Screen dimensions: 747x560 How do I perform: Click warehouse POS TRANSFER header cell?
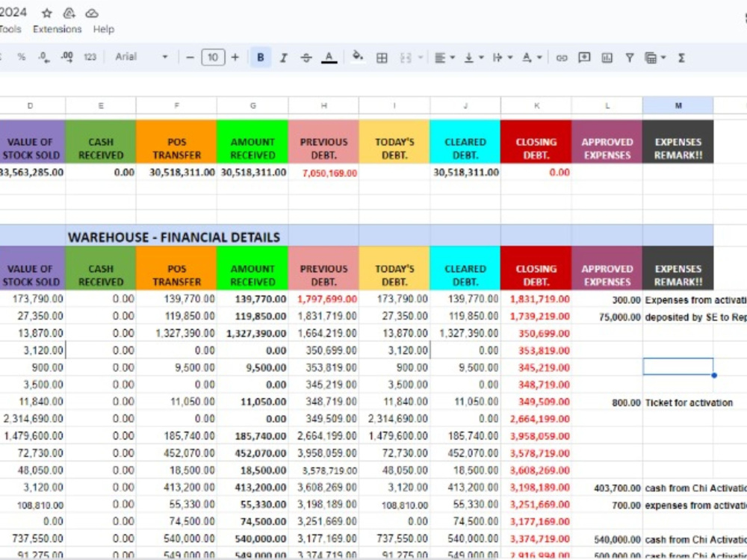[176, 269]
